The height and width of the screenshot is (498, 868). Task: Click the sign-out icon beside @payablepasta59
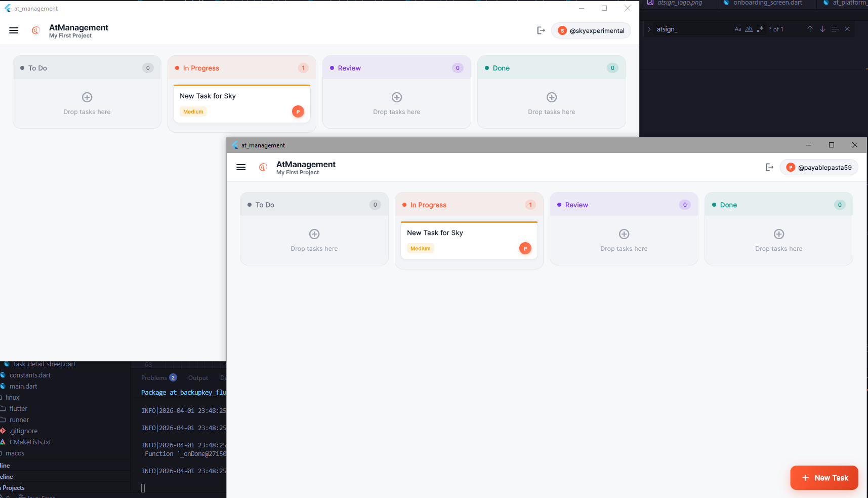pos(769,167)
